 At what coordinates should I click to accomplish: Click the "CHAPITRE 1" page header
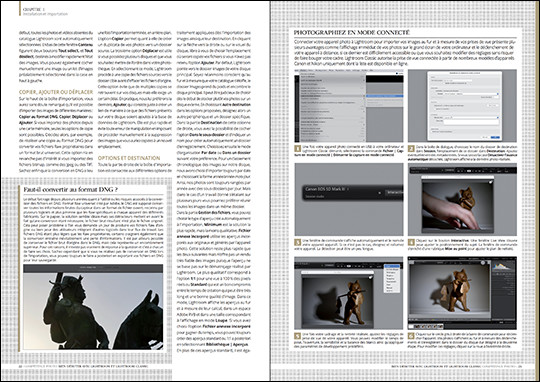pos(34,10)
